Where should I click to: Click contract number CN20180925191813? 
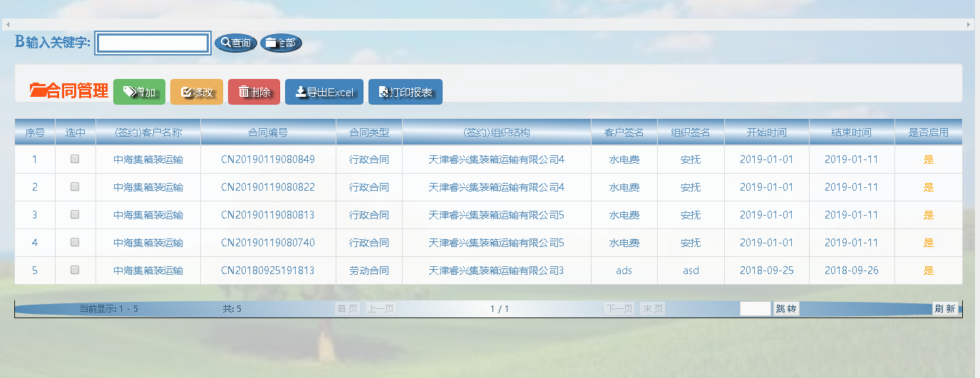[x=268, y=270]
